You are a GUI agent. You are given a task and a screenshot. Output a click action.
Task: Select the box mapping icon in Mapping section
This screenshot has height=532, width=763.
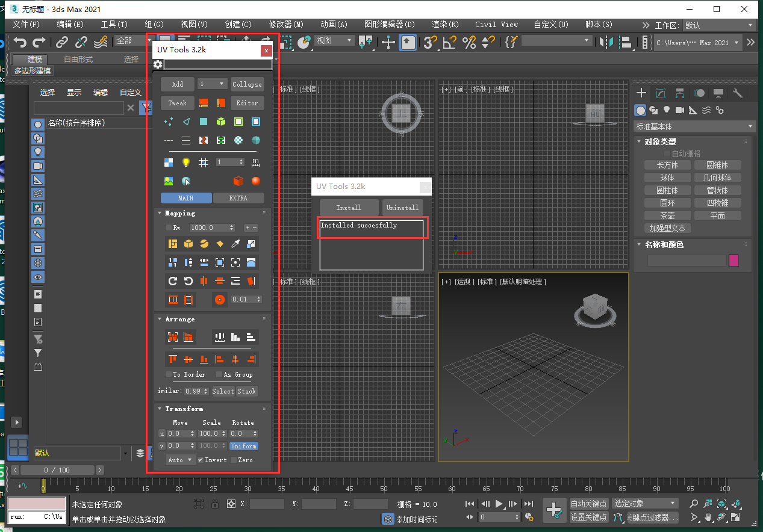pos(188,244)
